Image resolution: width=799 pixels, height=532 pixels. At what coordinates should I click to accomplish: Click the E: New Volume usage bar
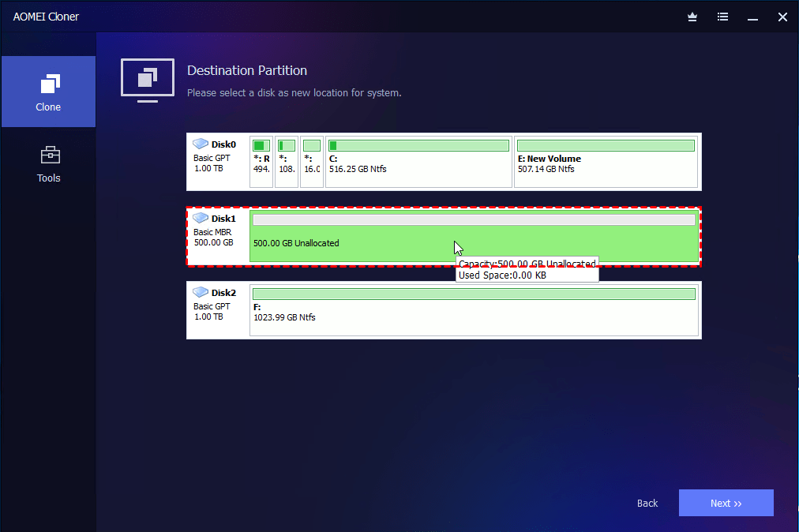606,146
